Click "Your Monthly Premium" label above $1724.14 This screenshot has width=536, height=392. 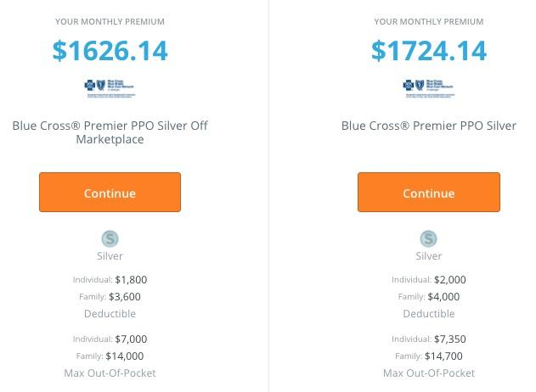point(428,21)
